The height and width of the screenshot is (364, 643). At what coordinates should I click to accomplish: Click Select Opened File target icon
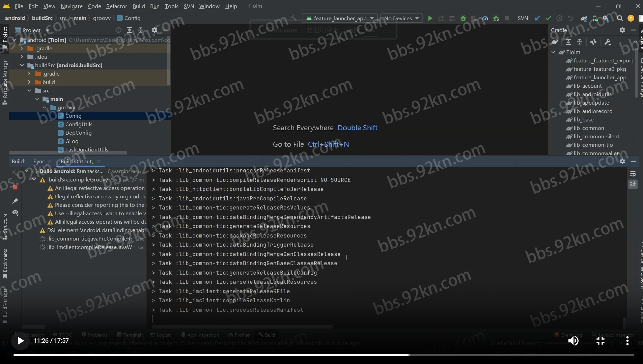(x=118, y=30)
